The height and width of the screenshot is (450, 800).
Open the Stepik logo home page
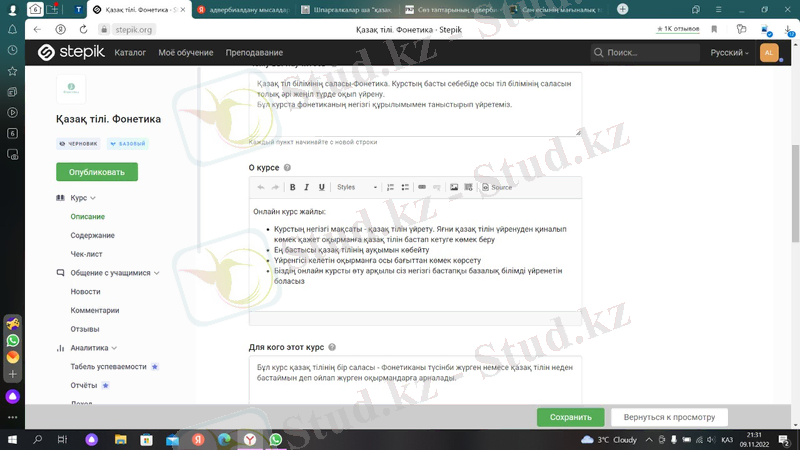71,52
